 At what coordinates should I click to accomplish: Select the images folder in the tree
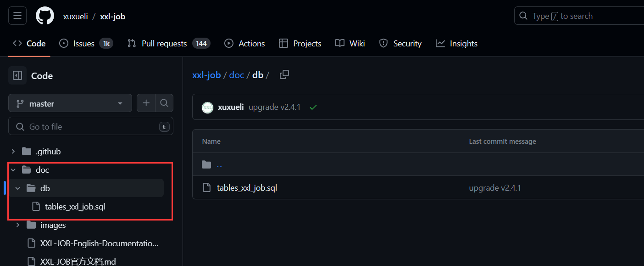(53, 225)
